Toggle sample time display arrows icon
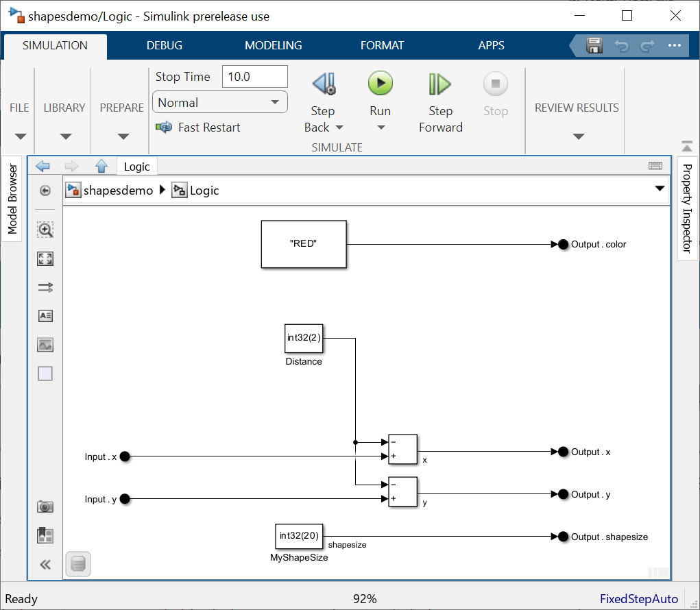Viewport: 700px width, 610px height. pyautogui.click(x=45, y=287)
